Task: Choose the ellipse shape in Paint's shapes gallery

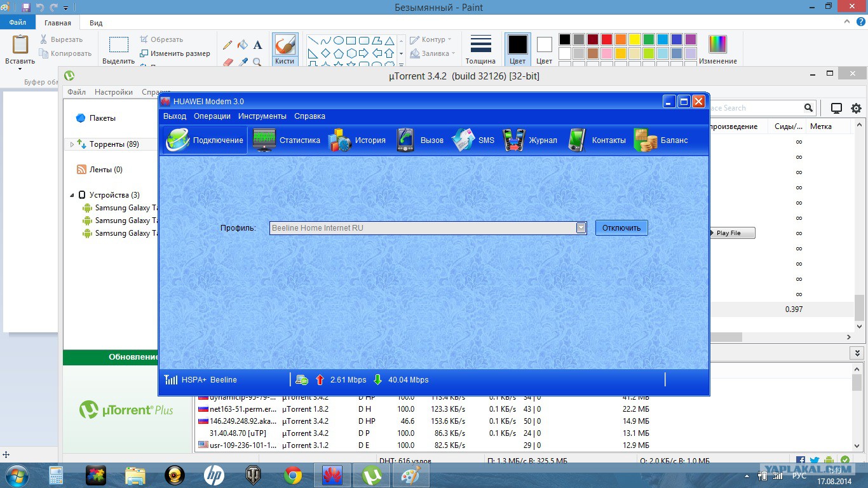Action: (339, 40)
